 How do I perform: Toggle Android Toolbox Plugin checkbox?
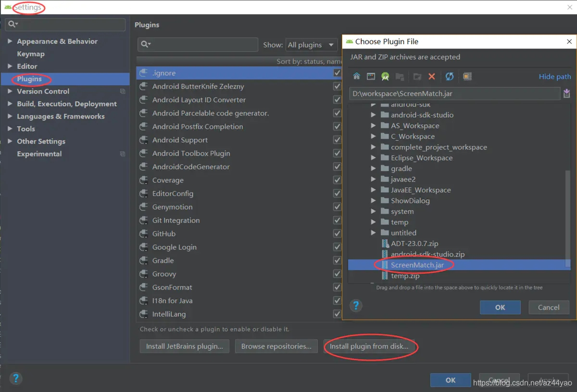(337, 153)
